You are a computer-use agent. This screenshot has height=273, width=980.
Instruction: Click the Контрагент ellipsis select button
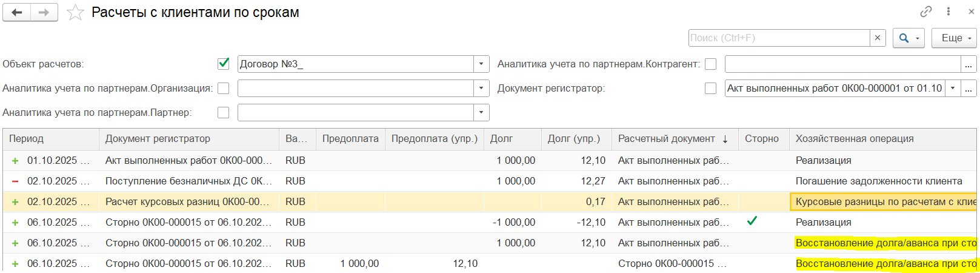(968, 64)
